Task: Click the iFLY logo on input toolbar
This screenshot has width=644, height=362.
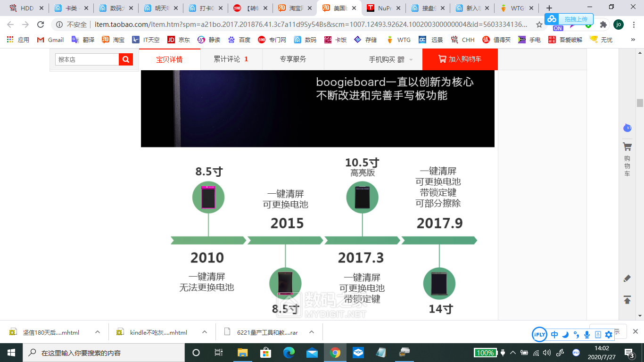Action: pyautogui.click(x=539, y=335)
